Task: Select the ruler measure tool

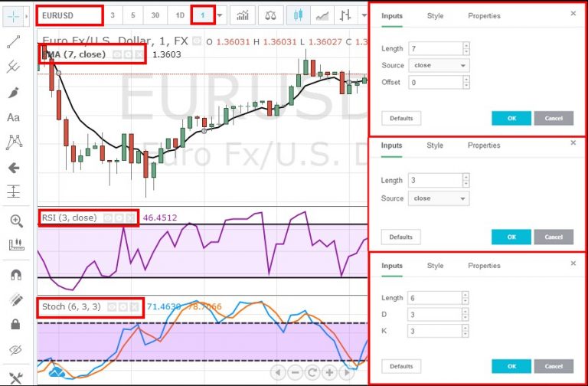Action: 16,244
